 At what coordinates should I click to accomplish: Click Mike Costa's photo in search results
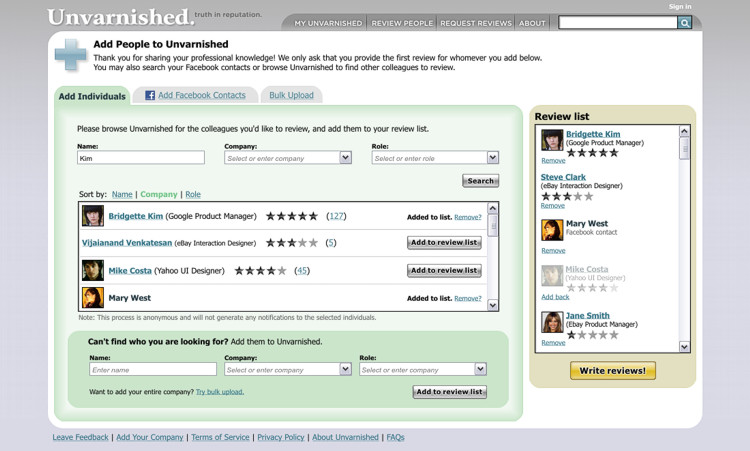[92, 270]
